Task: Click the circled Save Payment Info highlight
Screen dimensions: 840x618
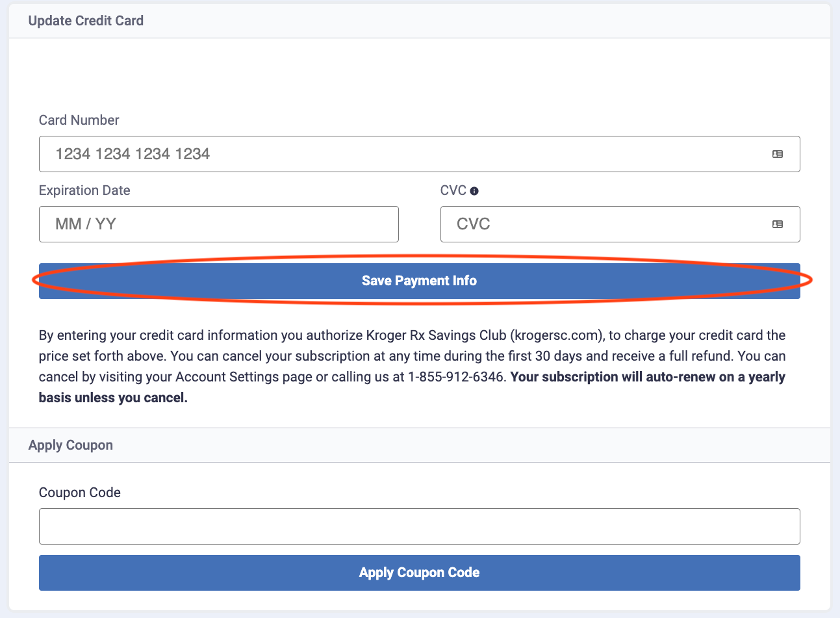Action: [x=419, y=280]
